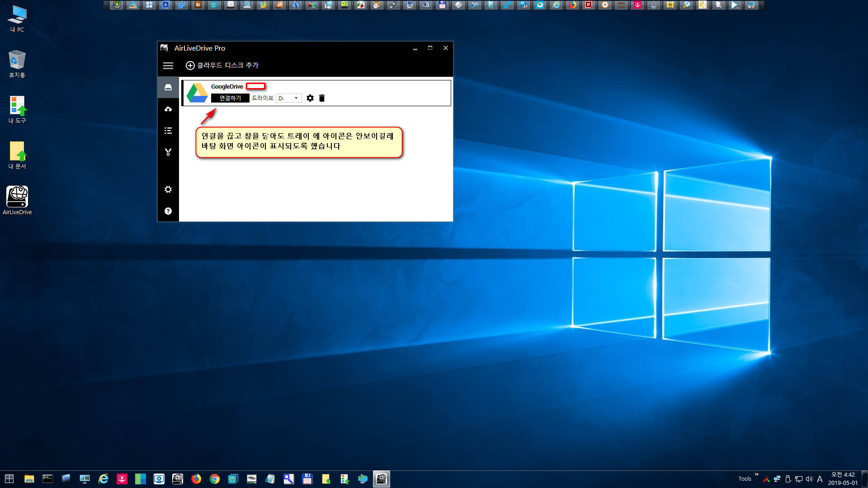Launch Firefox from taskbar
This screenshot has height=488, width=868.
(x=196, y=479)
